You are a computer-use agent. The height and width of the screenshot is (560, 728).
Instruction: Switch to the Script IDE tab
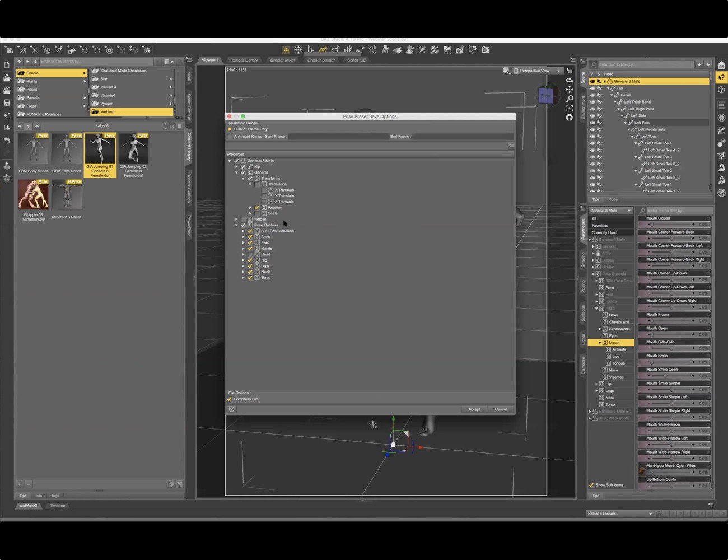[x=356, y=60]
